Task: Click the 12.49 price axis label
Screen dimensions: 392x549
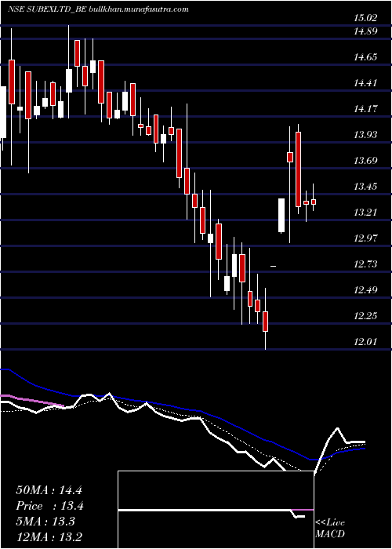Action: (x=366, y=290)
